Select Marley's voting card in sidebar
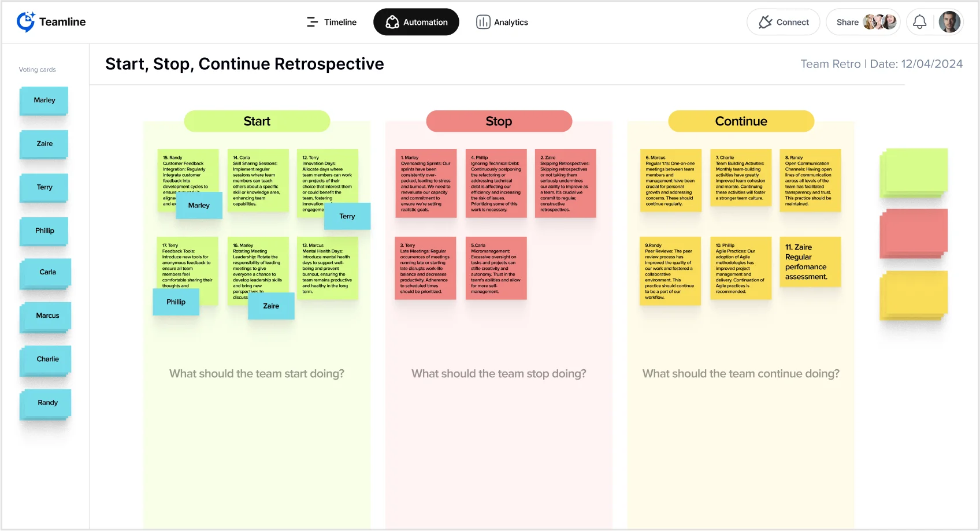This screenshot has width=980, height=531. (x=43, y=100)
